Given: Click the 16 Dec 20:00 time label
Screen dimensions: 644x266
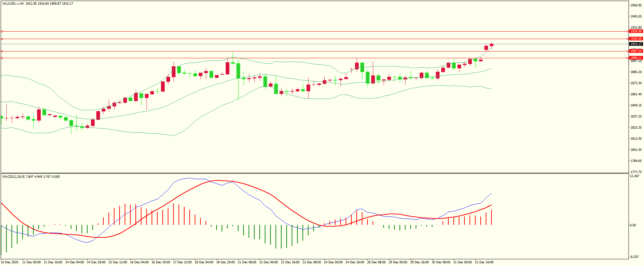Looking at the screenshot, I should [161, 262].
